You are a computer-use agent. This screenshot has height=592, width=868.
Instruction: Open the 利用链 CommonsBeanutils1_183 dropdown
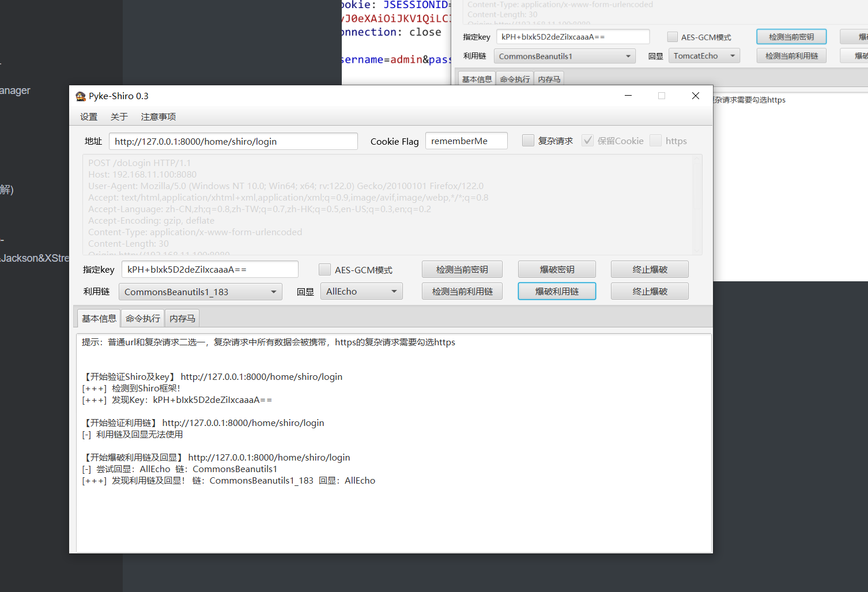click(201, 292)
